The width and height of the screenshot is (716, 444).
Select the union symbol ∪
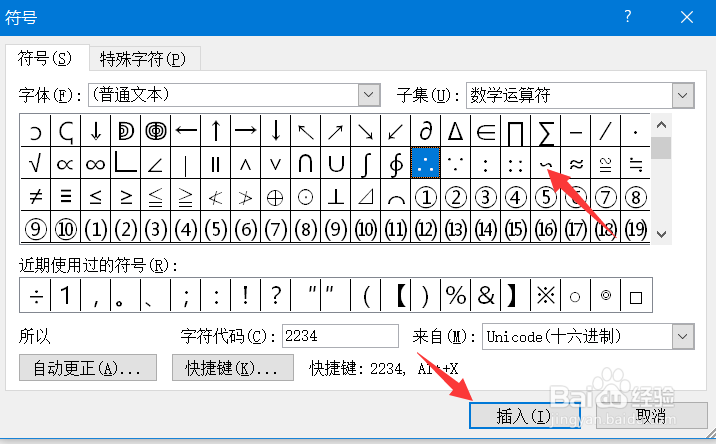pos(335,163)
